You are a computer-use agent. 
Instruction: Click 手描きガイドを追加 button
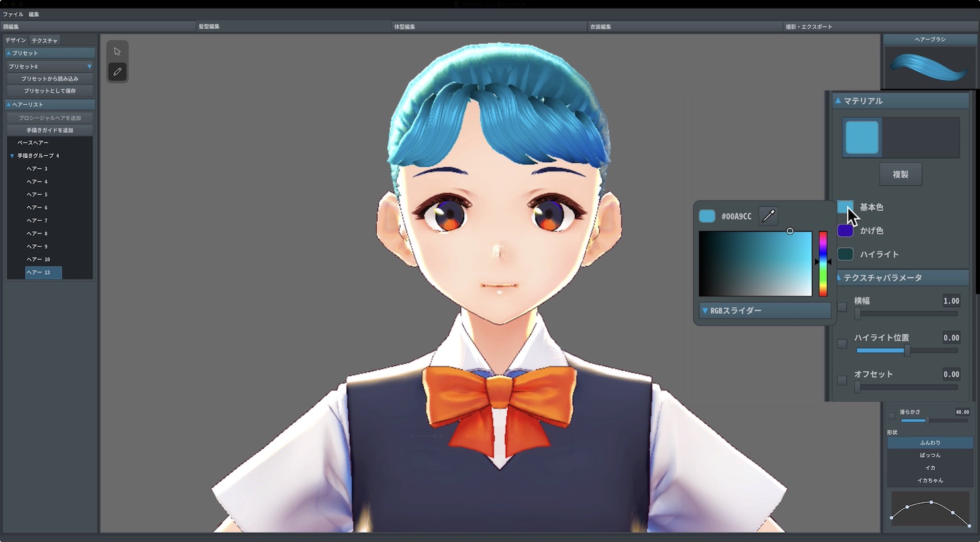coord(50,130)
